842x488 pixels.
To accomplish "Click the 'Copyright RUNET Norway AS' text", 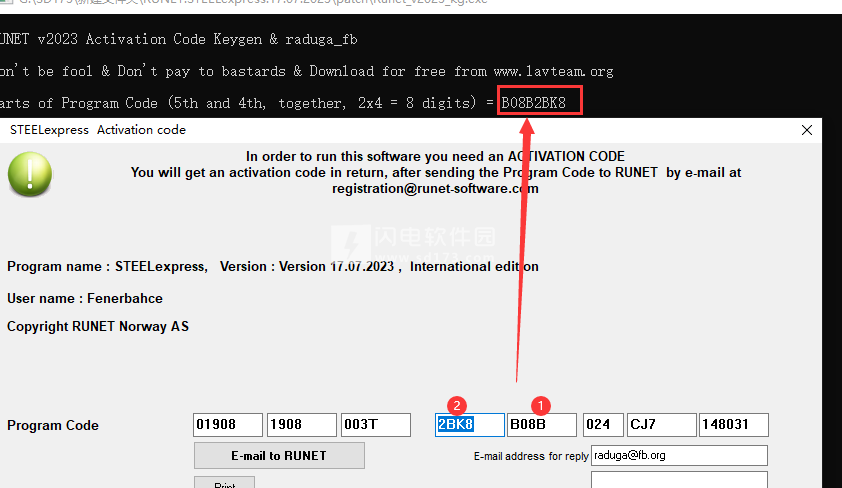I will 98,326.
